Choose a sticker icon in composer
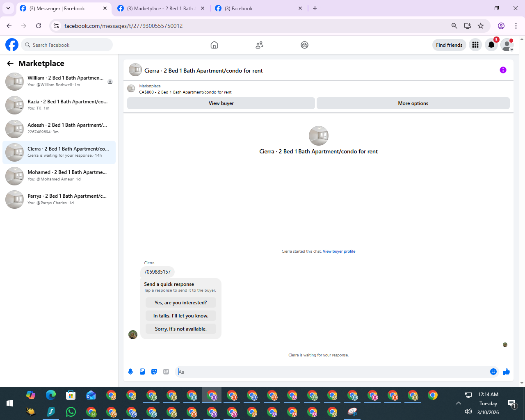 pos(154,372)
